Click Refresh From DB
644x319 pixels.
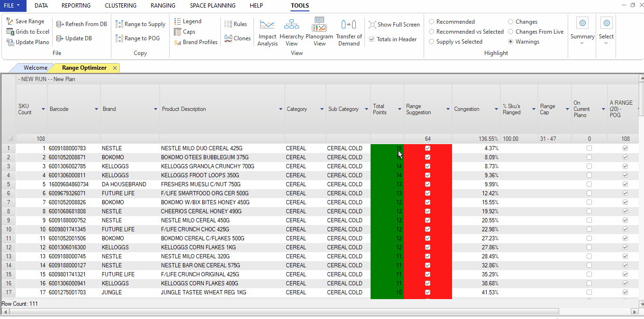82,24
